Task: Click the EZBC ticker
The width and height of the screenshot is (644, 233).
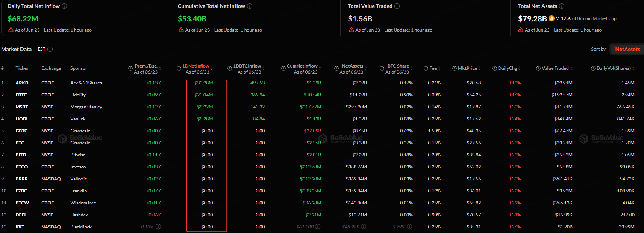Action: pos(21,191)
